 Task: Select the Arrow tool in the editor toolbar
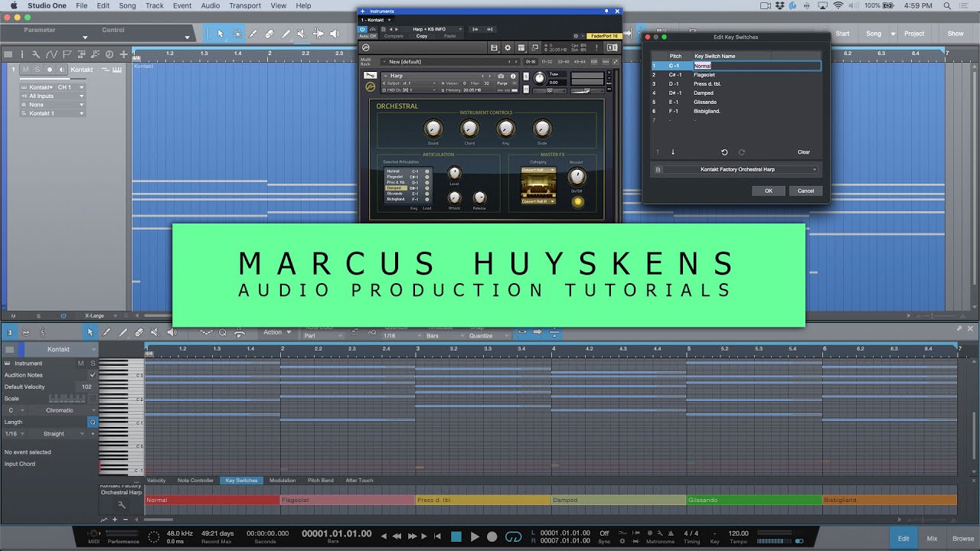(x=90, y=332)
